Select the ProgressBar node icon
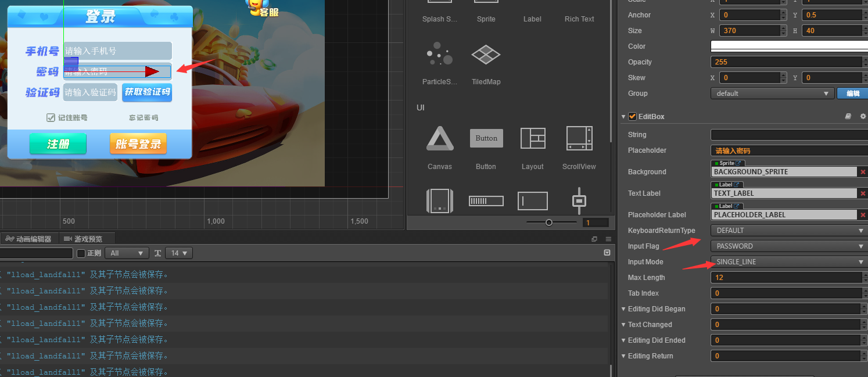 pyautogui.click(x=486, y=201)
